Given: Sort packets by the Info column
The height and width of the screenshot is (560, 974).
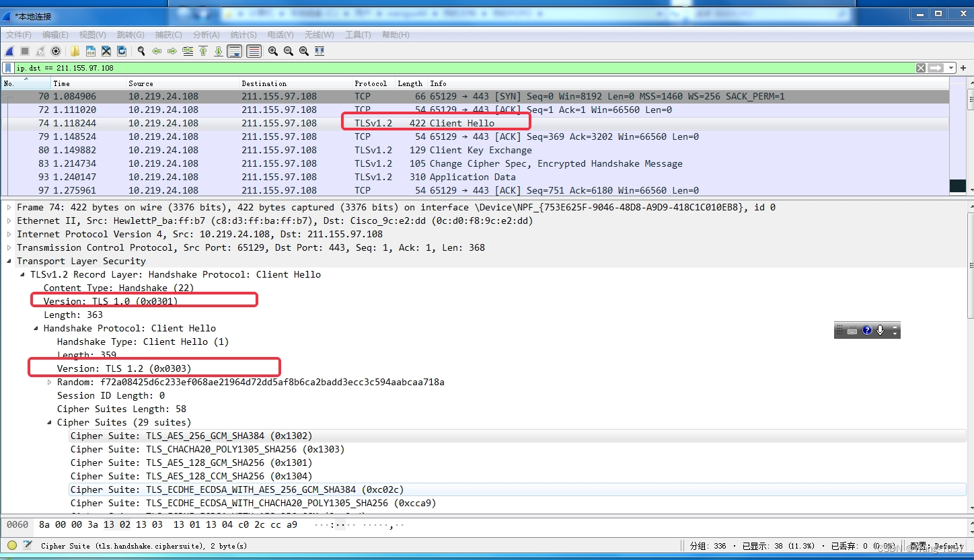Looking at the screenshot, I should point(687,83).
